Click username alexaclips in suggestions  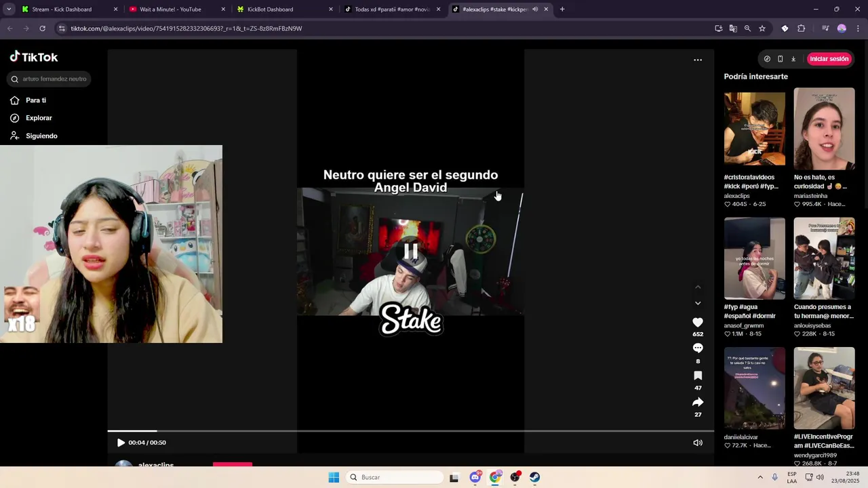tap(736, 196)
